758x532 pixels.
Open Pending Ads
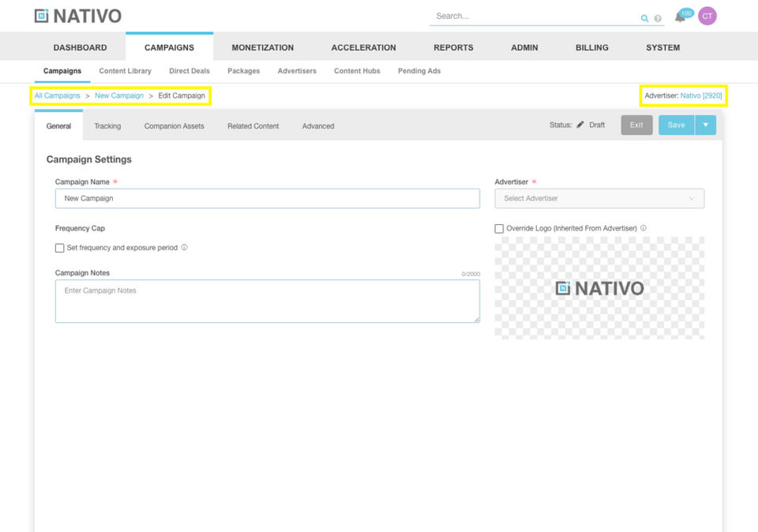[x=419, y=71]
